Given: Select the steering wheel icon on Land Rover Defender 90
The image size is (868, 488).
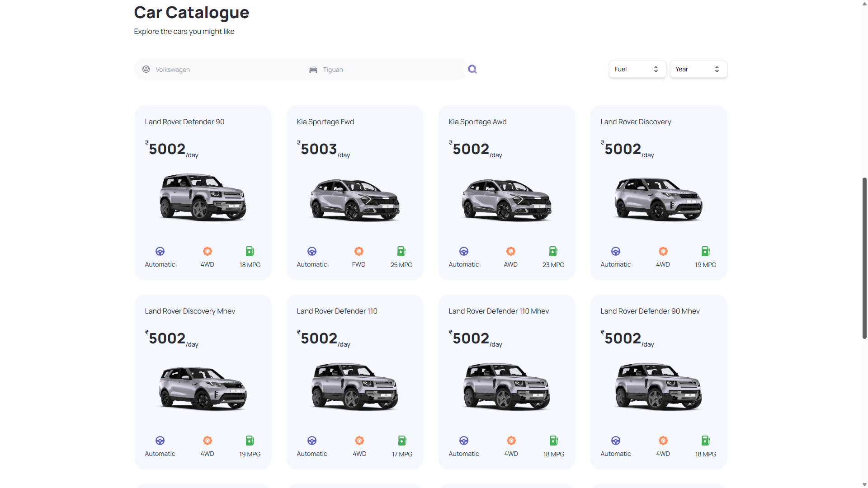Looking at the screenshot, I should point(160,251).
